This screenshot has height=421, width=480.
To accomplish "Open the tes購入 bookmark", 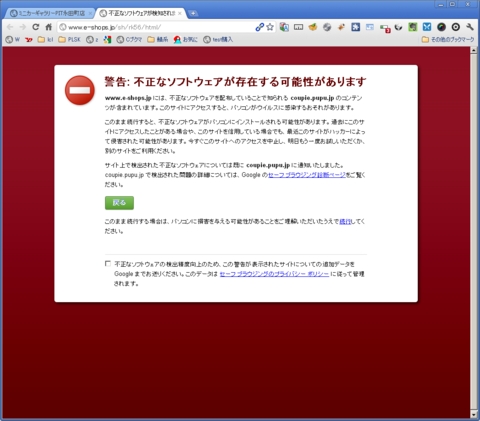I will pos(218,40).
